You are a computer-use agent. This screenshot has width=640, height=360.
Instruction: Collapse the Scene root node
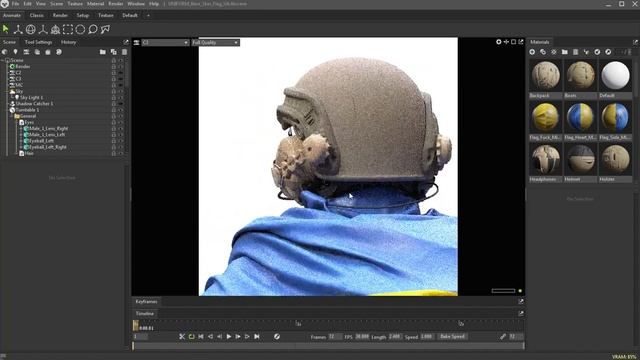2,60
